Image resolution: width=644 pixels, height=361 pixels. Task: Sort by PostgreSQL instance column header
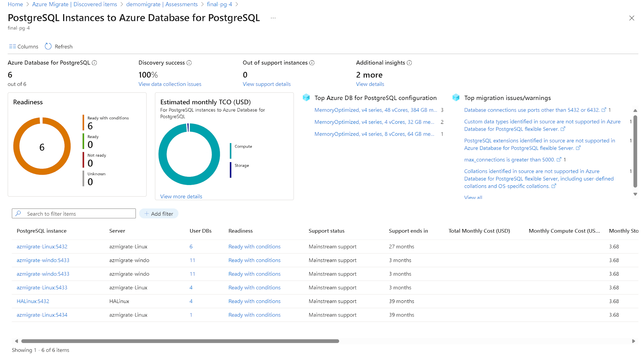(x=42, y=231)
